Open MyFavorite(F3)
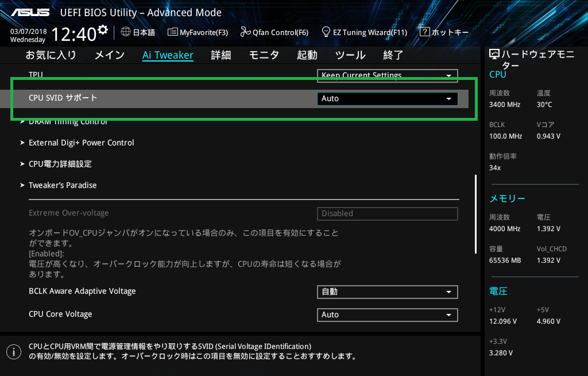 click(x=198, y=32)
